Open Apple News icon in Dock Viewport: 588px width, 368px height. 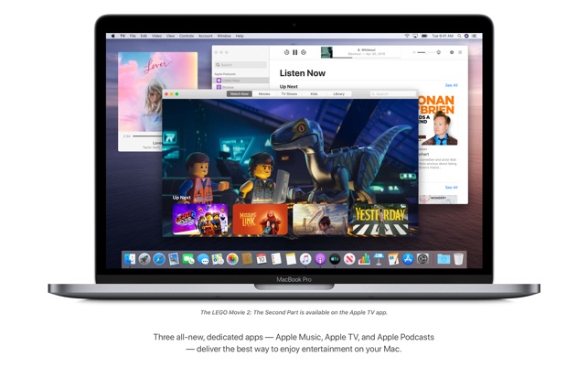pos(349,259)
